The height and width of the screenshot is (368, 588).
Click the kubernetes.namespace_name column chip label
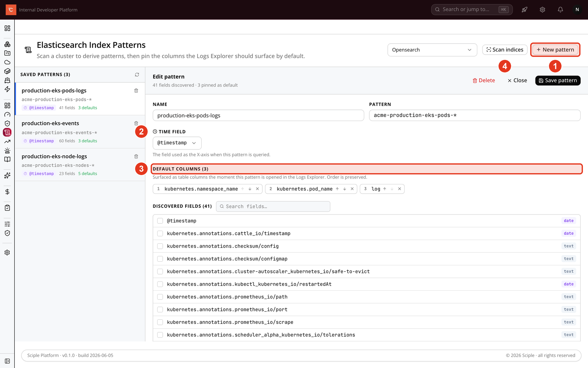201,189
